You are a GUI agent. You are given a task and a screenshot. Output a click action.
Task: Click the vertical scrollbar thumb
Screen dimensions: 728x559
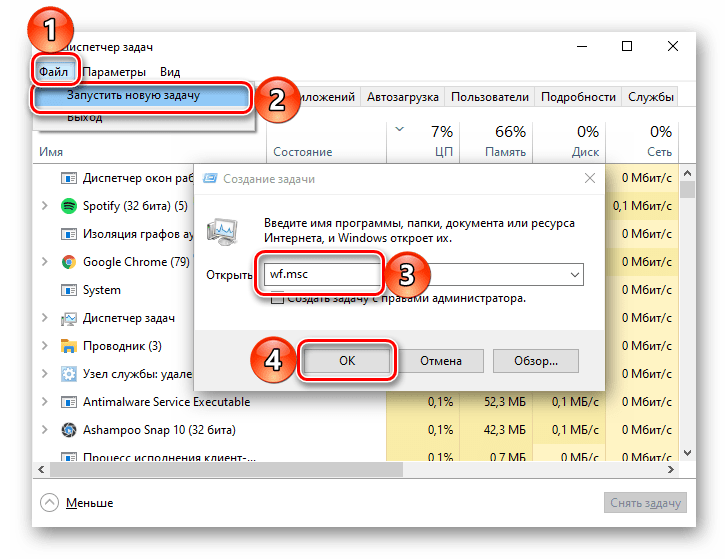[x=688, y=190]
